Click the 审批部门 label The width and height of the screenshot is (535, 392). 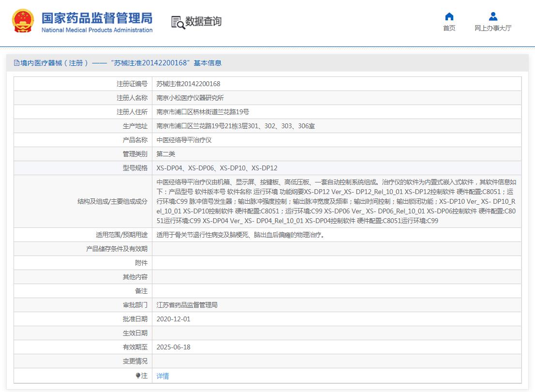(135, 305)
